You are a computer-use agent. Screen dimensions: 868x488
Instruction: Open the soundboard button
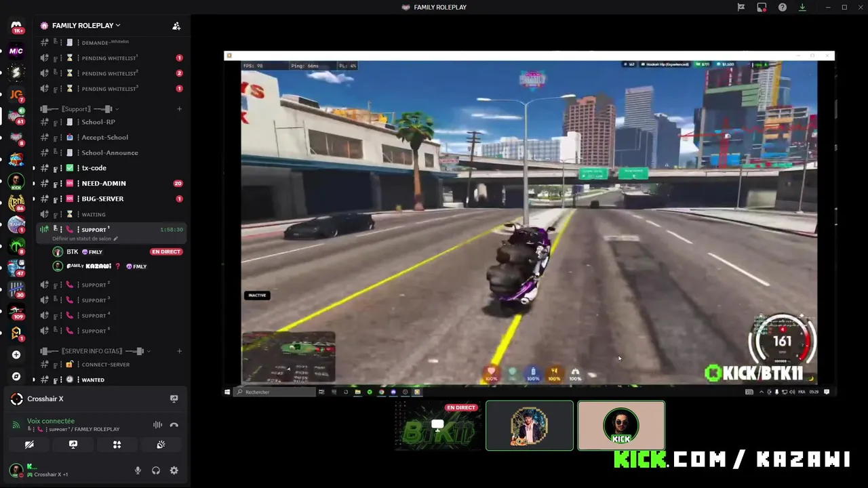(161, 445)
